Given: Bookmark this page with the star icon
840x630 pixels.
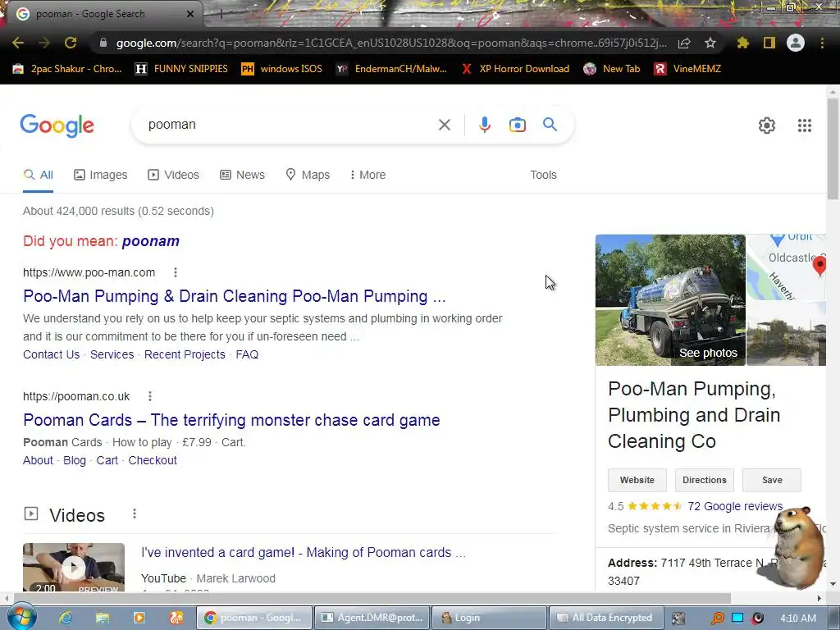Looking at the screenshot, I should coord(710,43).
